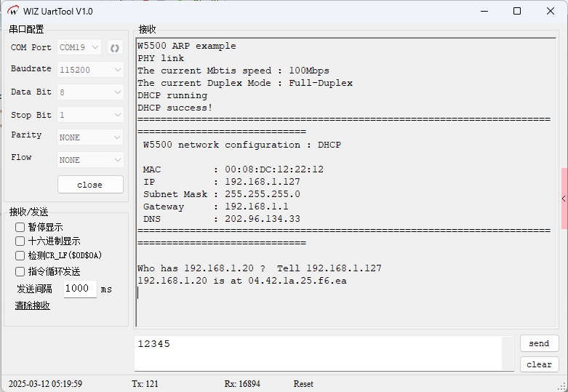Expand the Data Bit dropdown

point(90,92)
